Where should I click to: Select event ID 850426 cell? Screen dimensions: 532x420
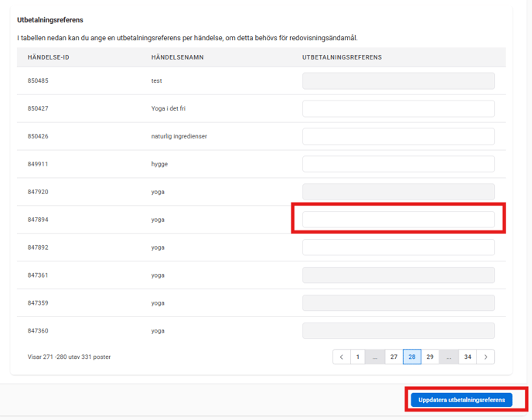point(38,136)
